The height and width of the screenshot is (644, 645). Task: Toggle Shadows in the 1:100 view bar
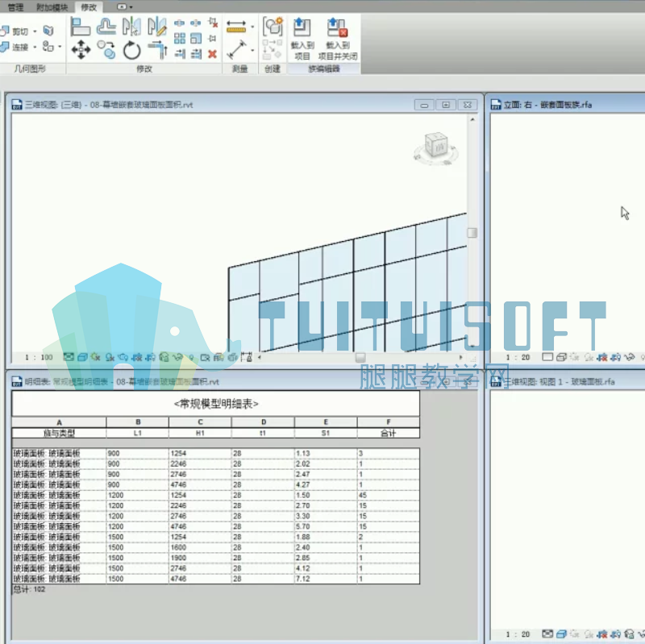(x=110, y=357)
